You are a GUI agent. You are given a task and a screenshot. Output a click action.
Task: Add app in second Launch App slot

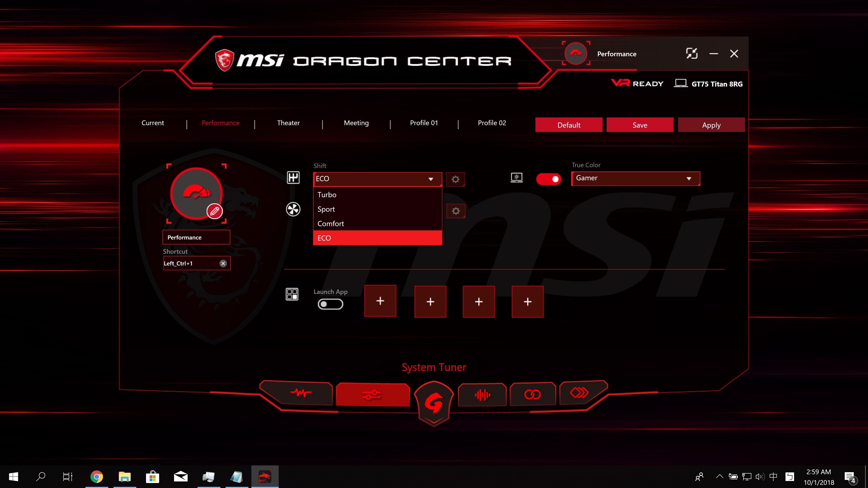(430, 301)
